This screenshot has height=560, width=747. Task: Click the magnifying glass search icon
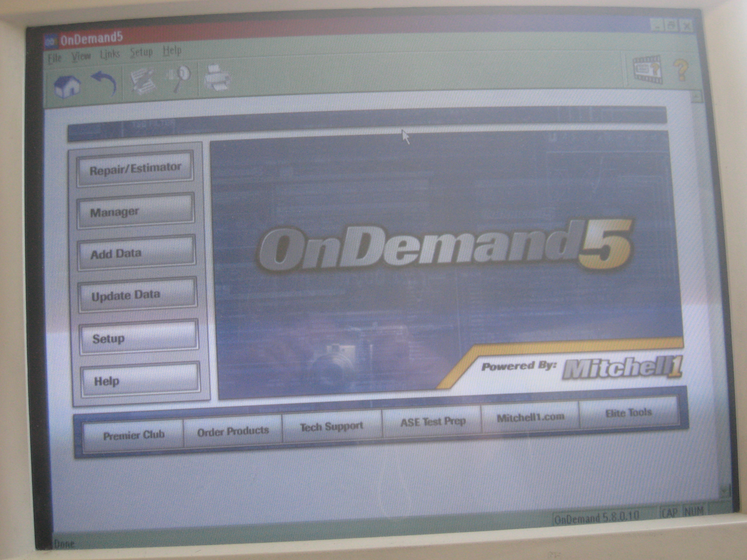pos(179,78)
